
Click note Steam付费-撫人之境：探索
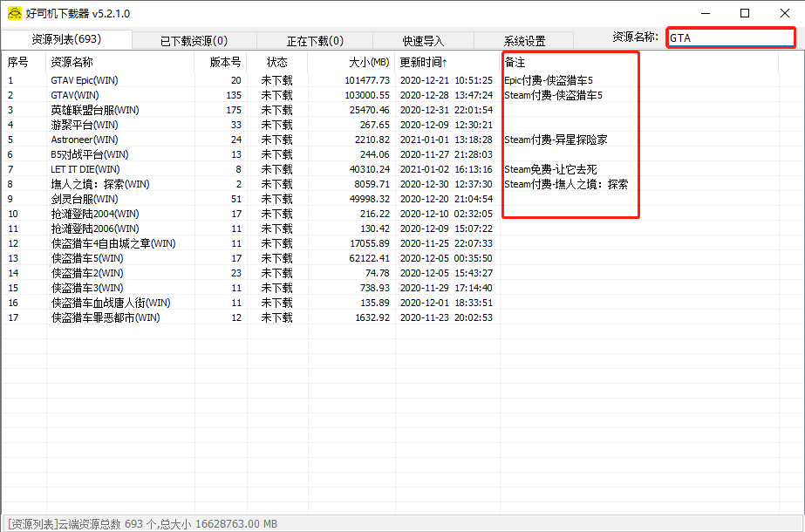[566, 184]
